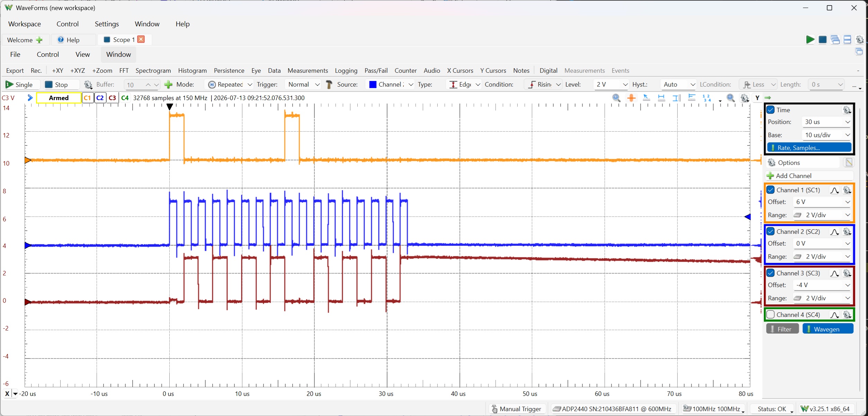Viewport: 868px width, 416px height.
Task: Click the Manual Trigger status button
Action: 516,409
